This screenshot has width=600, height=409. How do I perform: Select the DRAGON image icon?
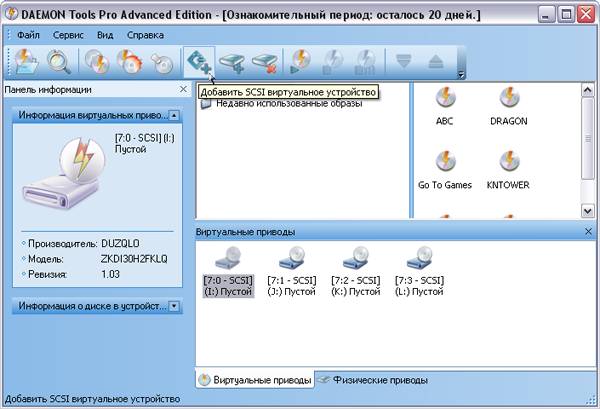pos(509,106)
